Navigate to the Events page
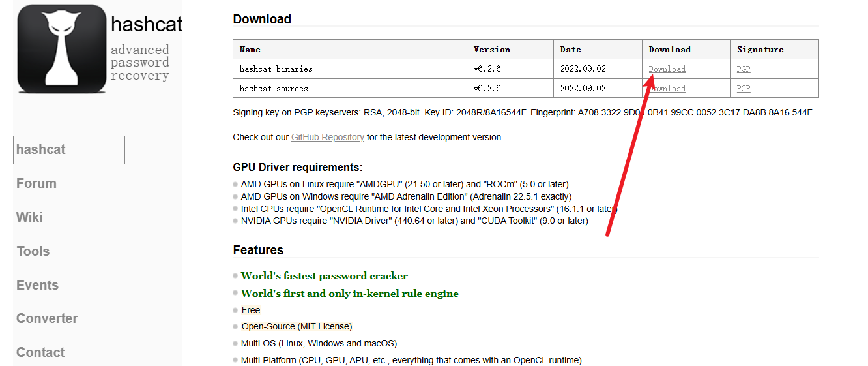This screenshot has height=366, width=868. 37,285
